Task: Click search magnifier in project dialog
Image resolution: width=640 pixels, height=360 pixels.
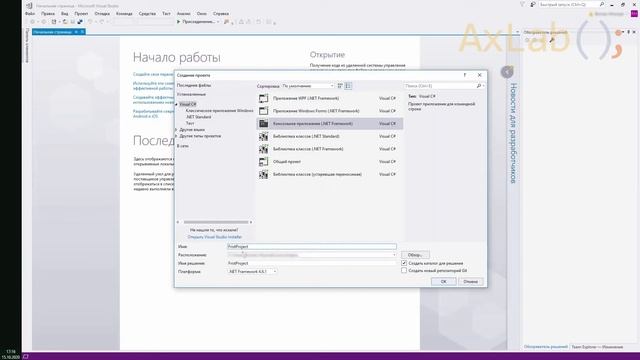Action: click(x=478, y=86)
